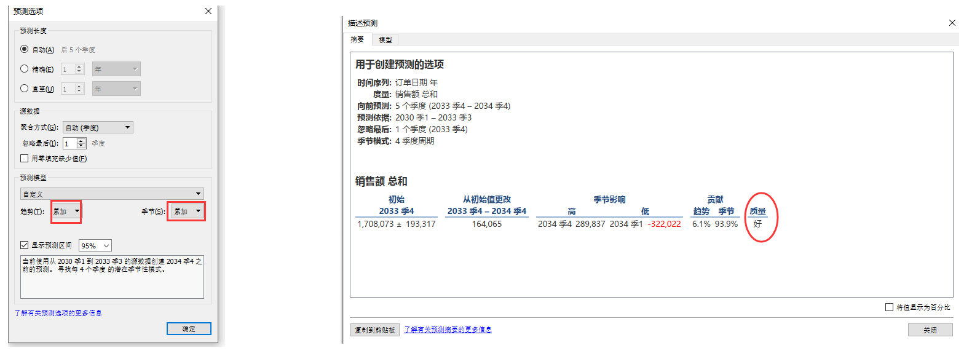
Task: Open the 趋势(T) dropdown set to 累加
Action: tap(66, 212)
